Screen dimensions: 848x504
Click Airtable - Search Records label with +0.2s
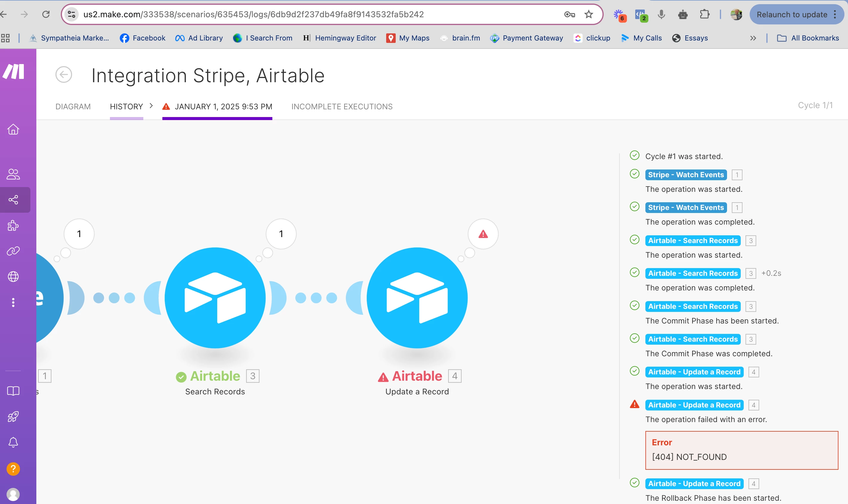pyautogui.click(x=693, y=273)
